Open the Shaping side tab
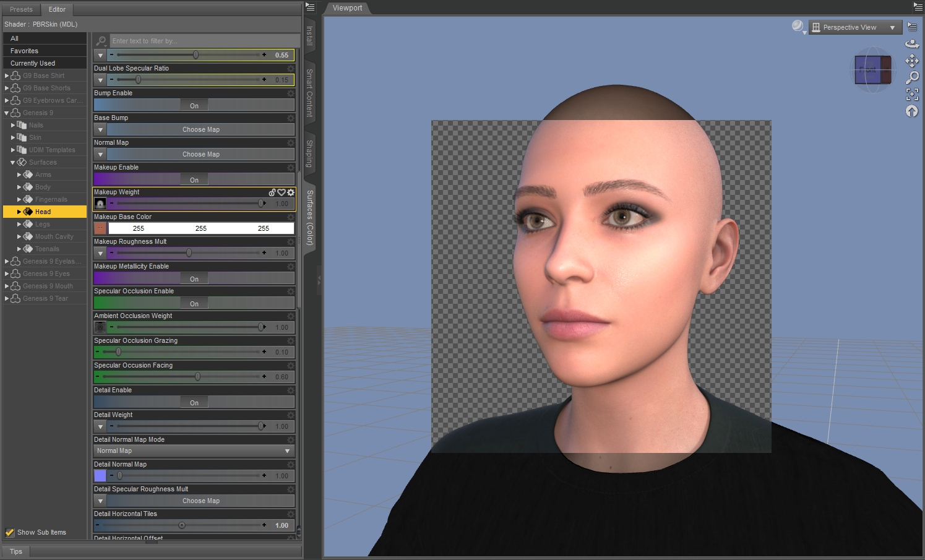The image size is (925, 560). [310, 153]
